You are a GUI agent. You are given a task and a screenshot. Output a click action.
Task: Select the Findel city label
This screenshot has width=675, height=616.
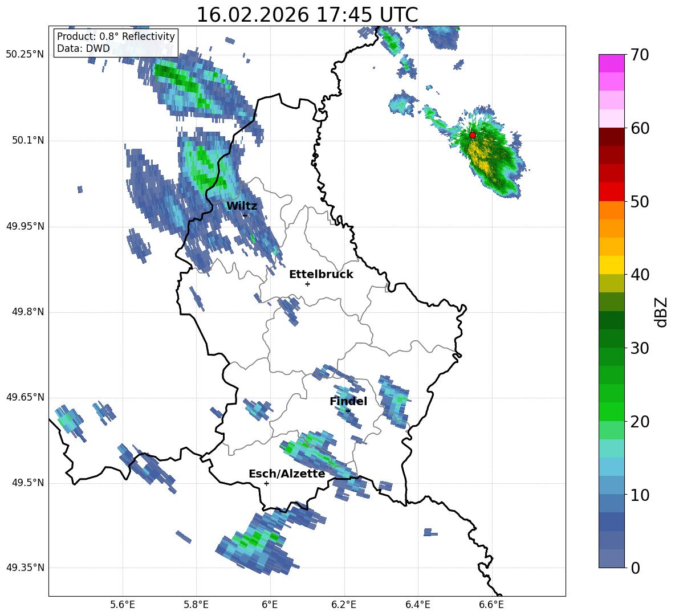pos(348,401)
